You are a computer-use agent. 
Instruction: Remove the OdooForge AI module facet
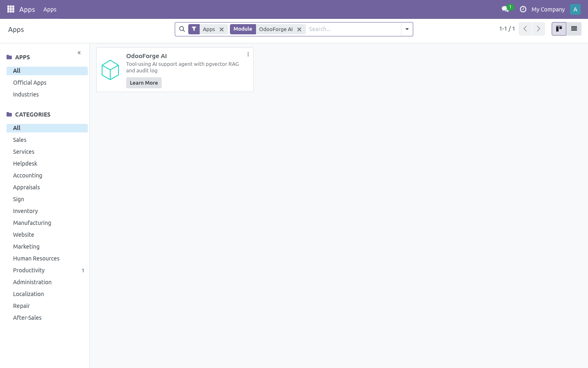[299, 29]
